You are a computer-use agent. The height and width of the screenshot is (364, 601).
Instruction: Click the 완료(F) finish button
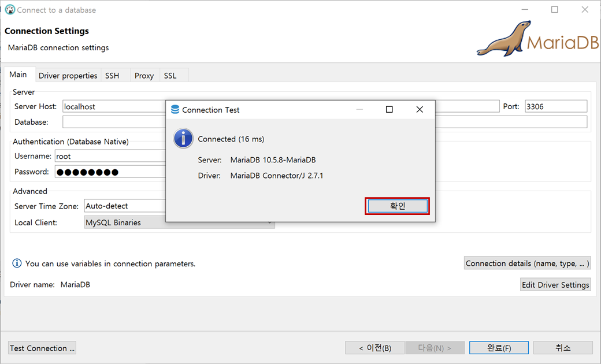pyautogui.click(x=499, y=348)
